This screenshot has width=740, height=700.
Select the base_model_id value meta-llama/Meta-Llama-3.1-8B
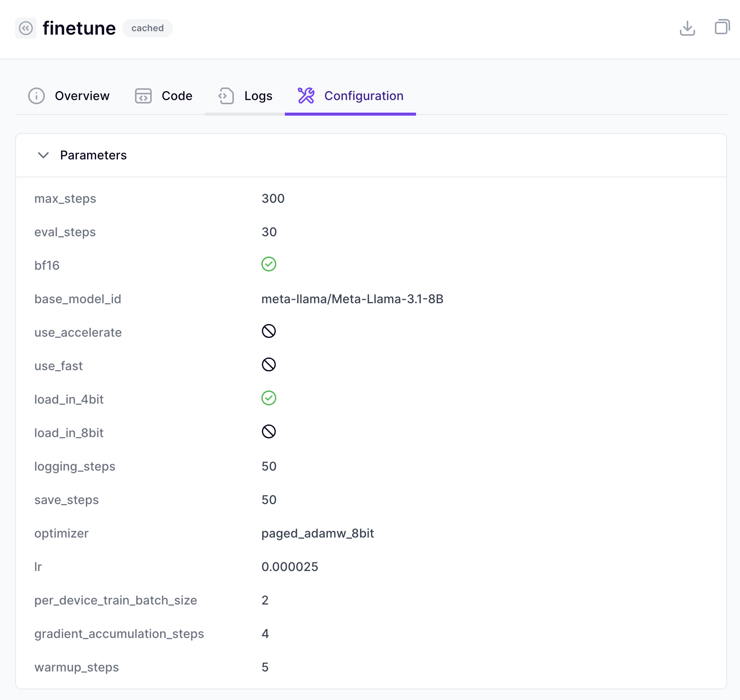353,299
